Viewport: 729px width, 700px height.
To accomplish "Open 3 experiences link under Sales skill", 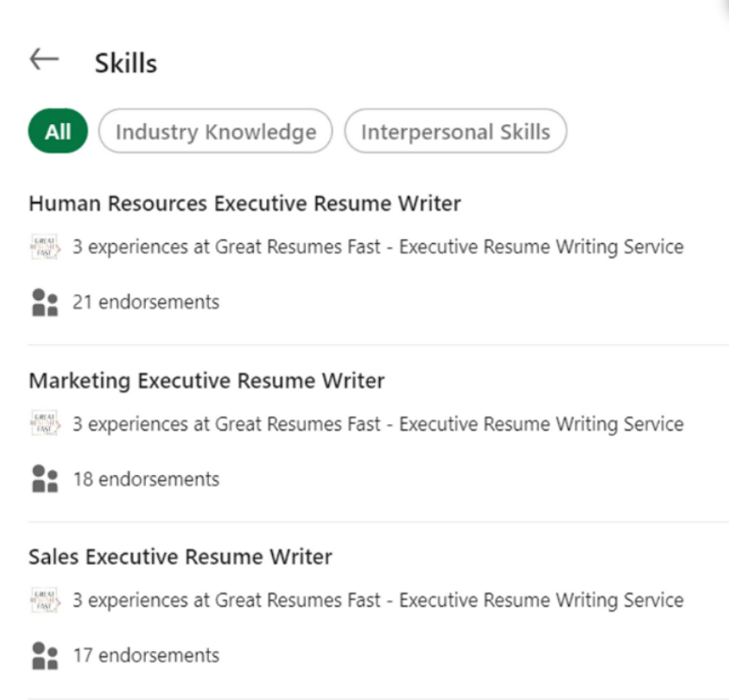I will 378,600.
